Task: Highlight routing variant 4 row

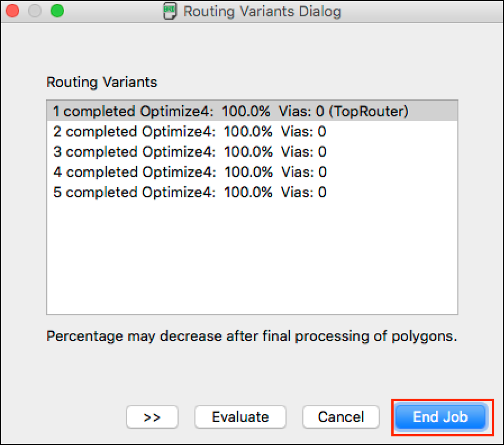Action: tap(252, 172)
